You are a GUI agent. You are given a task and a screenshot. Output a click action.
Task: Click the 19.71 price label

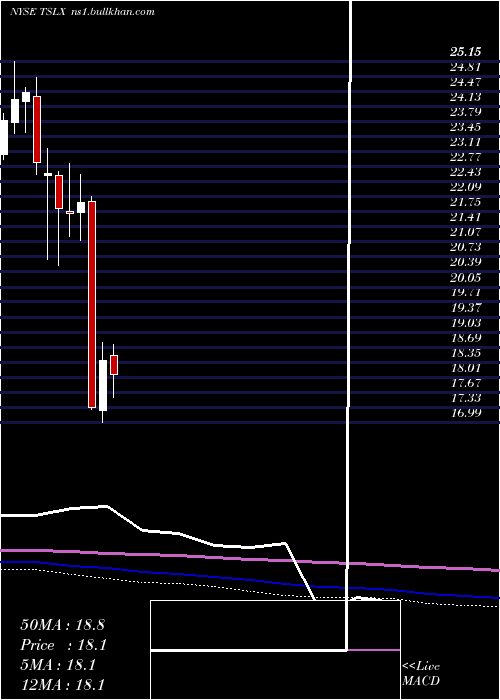465,293
